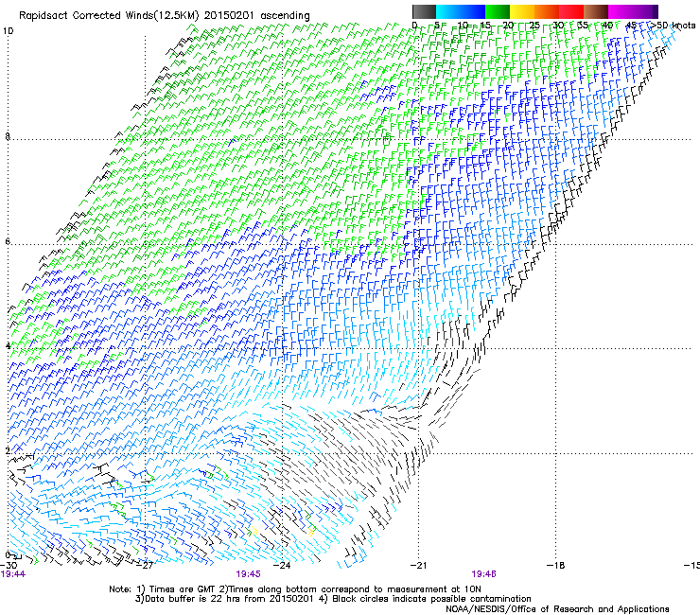The width and height of the screenshot is (700, 615).
Task: Click the green 15-20 knots color swatch
Action: click(x=498, y=11)
